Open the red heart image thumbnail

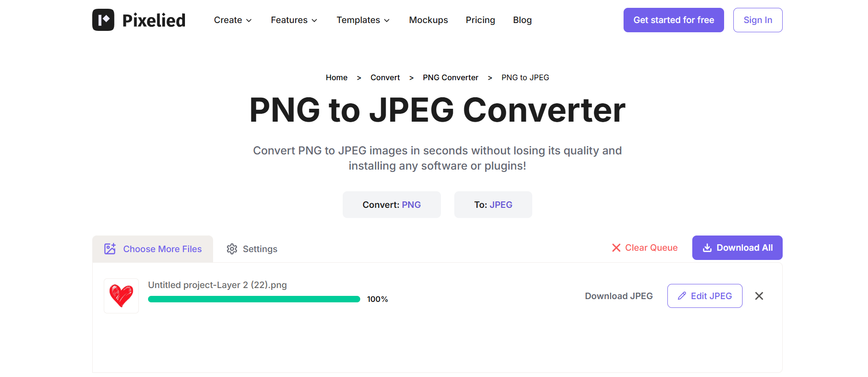click(x=121, y=296)
